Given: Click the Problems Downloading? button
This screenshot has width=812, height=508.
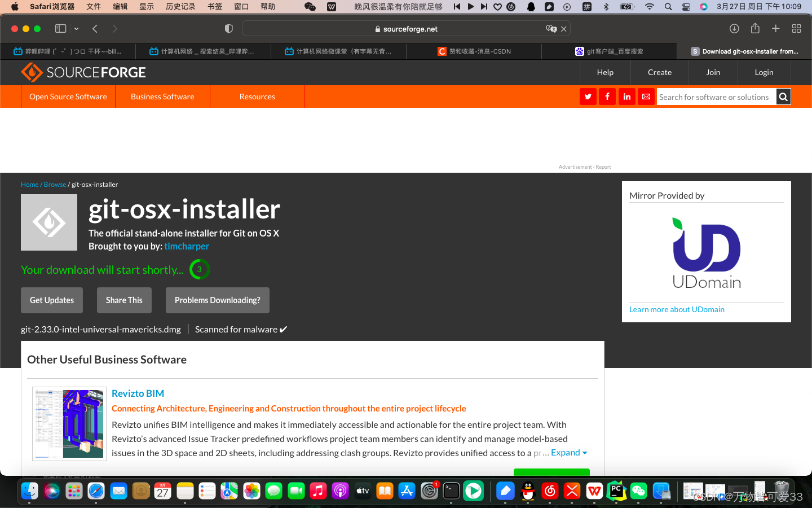Looking at the screenshot, I should point(218,300).
